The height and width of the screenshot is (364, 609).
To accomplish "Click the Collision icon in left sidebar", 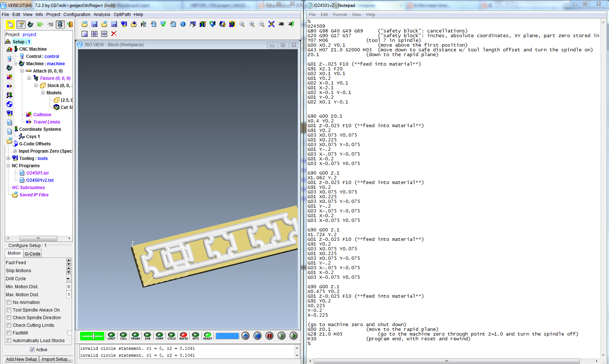I will pyautogui.click(x=9, y=77).
